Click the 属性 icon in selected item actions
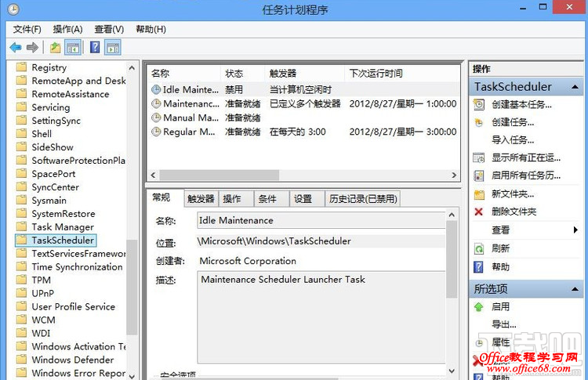 (479, 342)
